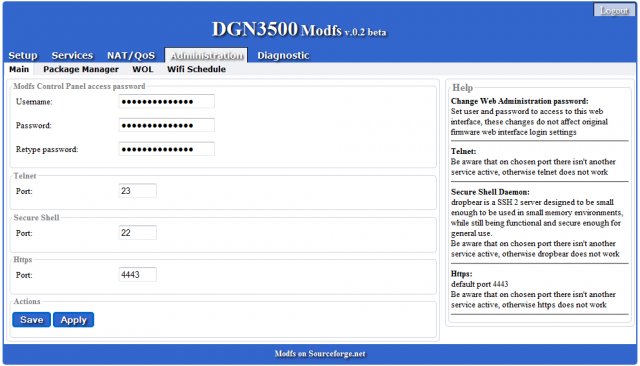Select the Administration tab
This screenshot has width=640, height=366.
tap(206, 55)
